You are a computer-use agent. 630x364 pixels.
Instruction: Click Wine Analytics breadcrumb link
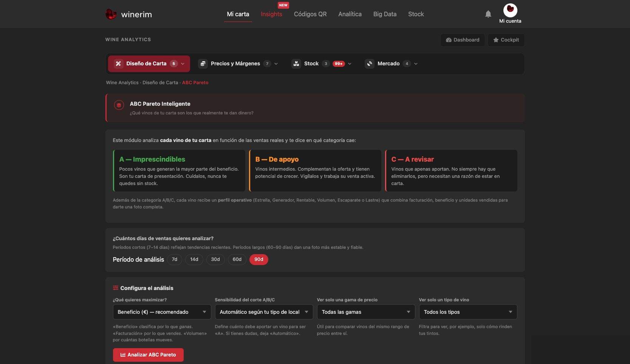[x=122, y=82]
